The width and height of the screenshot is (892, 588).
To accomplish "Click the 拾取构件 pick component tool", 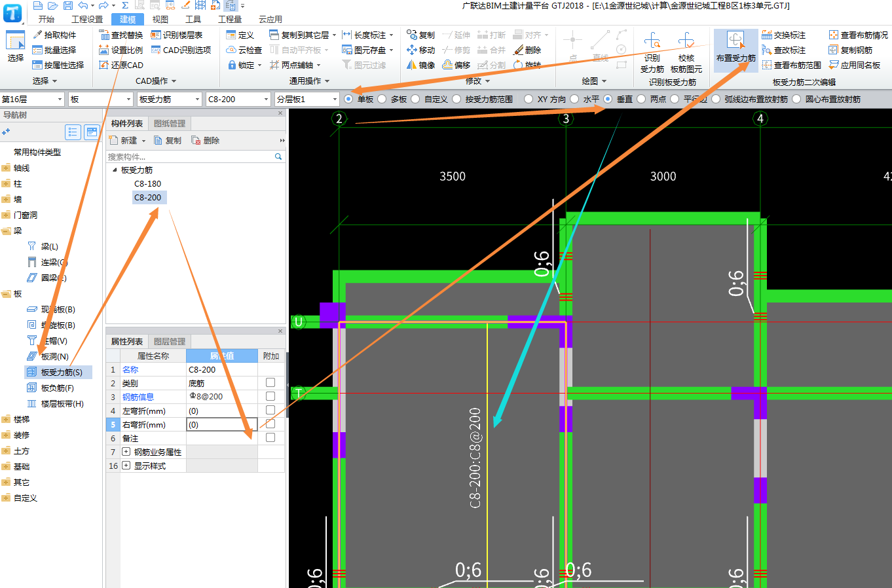I will coord(54,35).
